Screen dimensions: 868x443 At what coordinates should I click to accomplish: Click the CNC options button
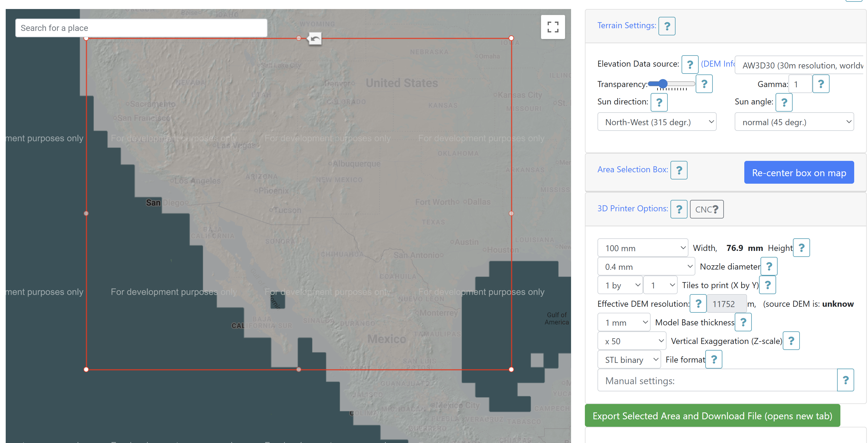[706, 209]
